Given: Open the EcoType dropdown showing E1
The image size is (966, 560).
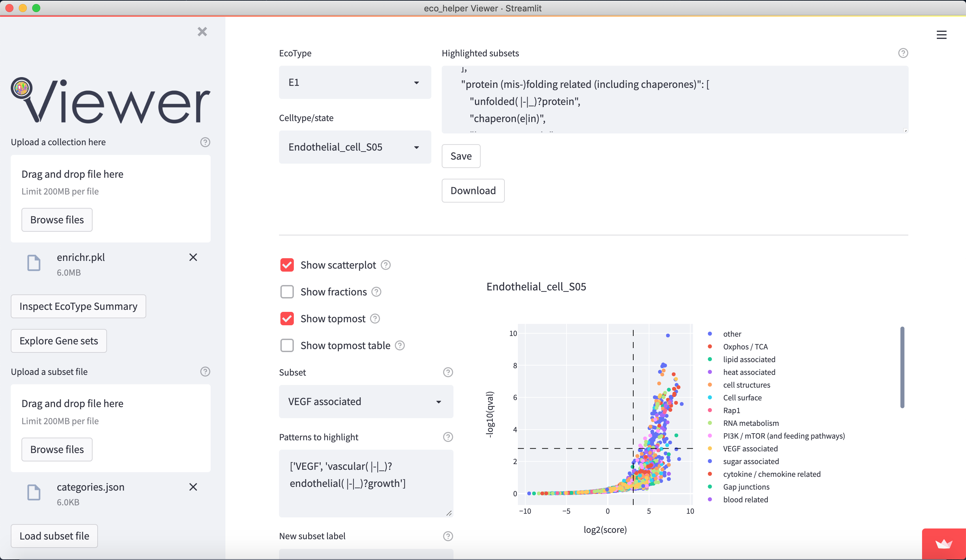Looking at the screenshot, I should 355,82.
